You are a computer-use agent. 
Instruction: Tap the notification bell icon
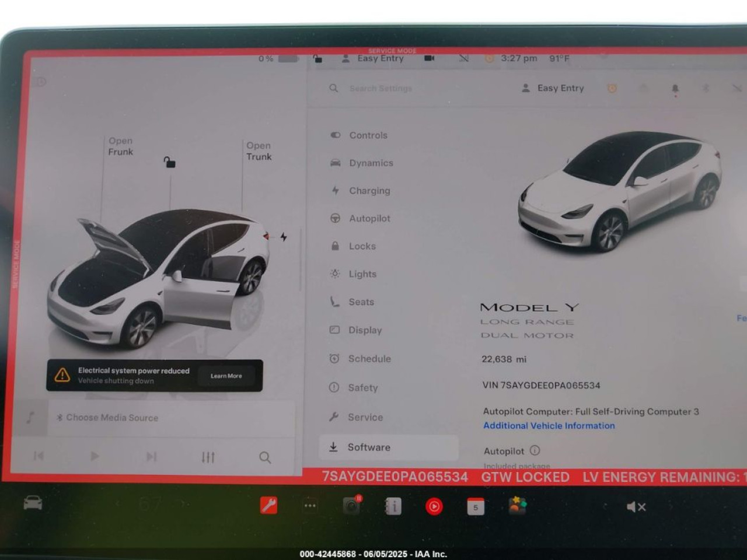click(x=675, y=89)
